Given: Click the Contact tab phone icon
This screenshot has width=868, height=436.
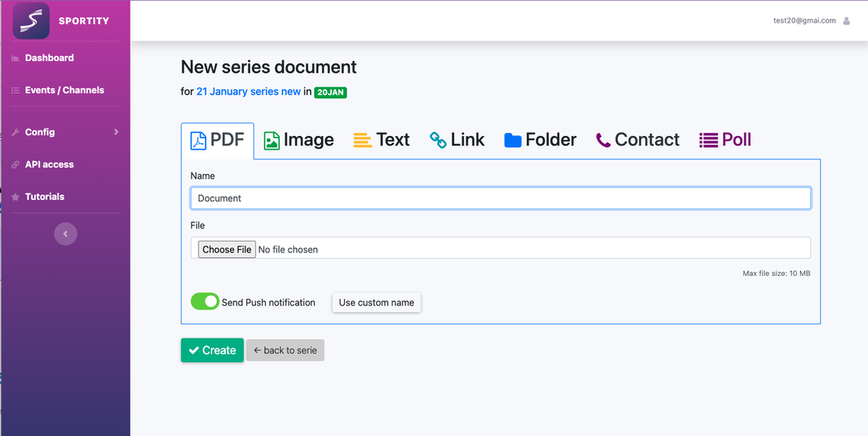Looking at the screenshot, I should 603,141.
